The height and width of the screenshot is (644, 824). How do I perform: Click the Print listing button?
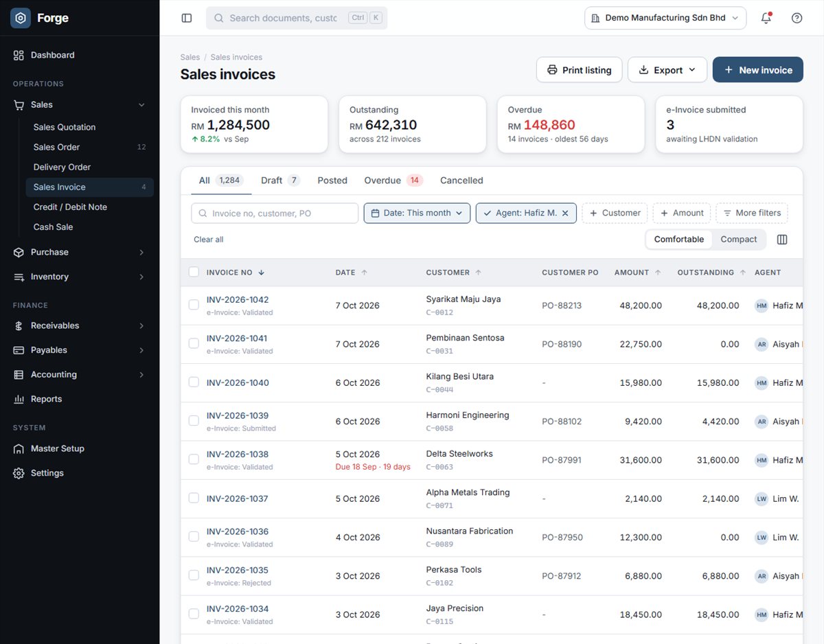pyautogui.click(x=580, y=70)
